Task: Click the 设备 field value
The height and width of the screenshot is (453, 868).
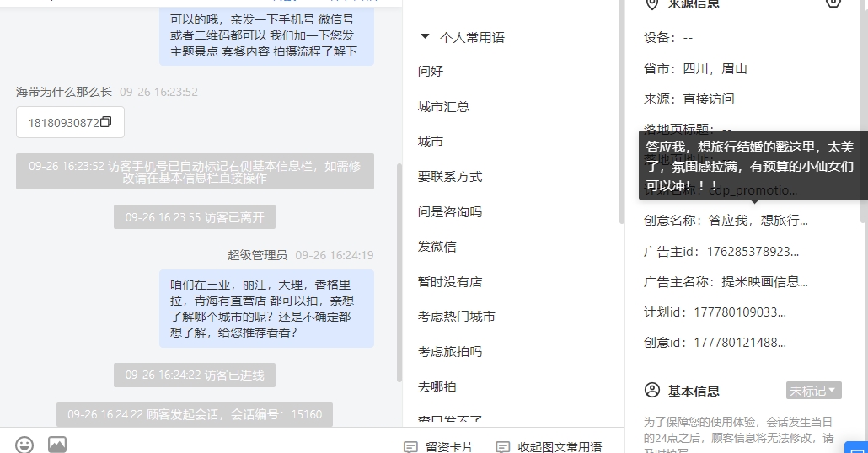Action: click(689, 38)
